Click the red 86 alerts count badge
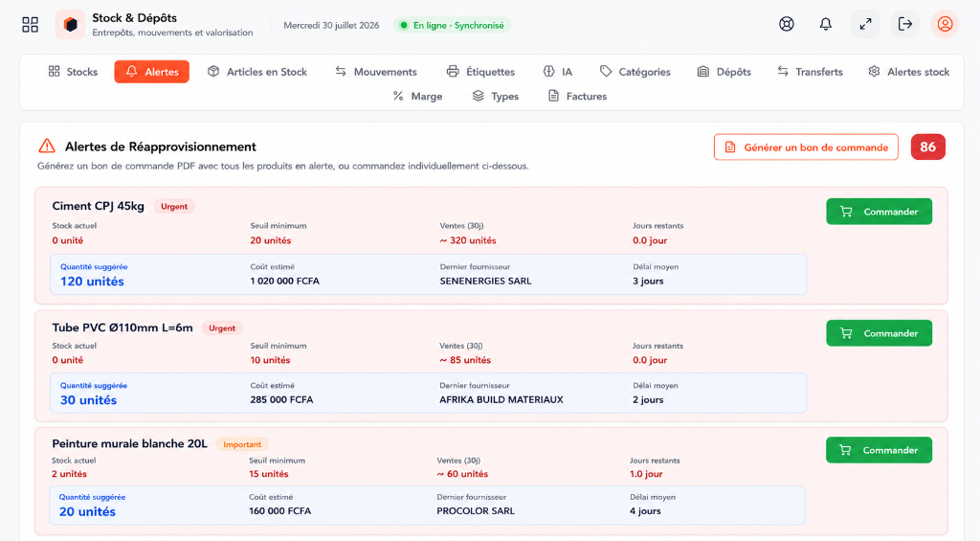Screen dimensions: 980x541 928,147
